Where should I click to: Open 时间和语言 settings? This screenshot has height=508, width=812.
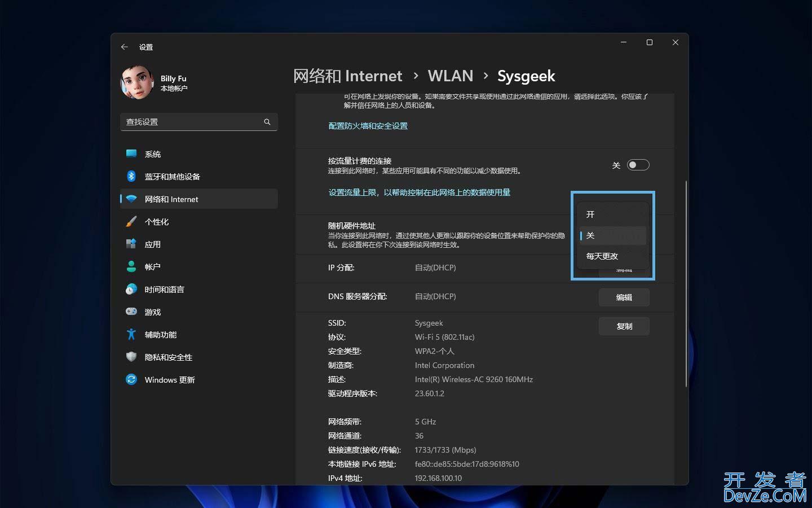(x=199, y=290)
